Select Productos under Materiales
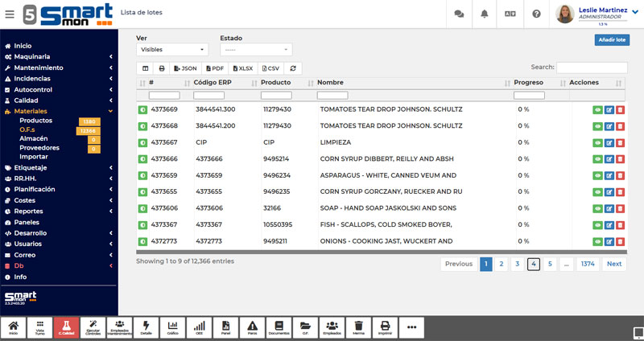This screenshot has height=341, width=644. tap(35, 120)
